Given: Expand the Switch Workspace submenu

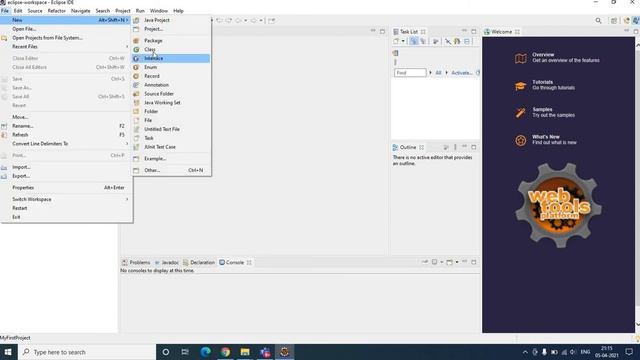Looking at the screenshot, I should pyautogui.click(x=65, y=199).
